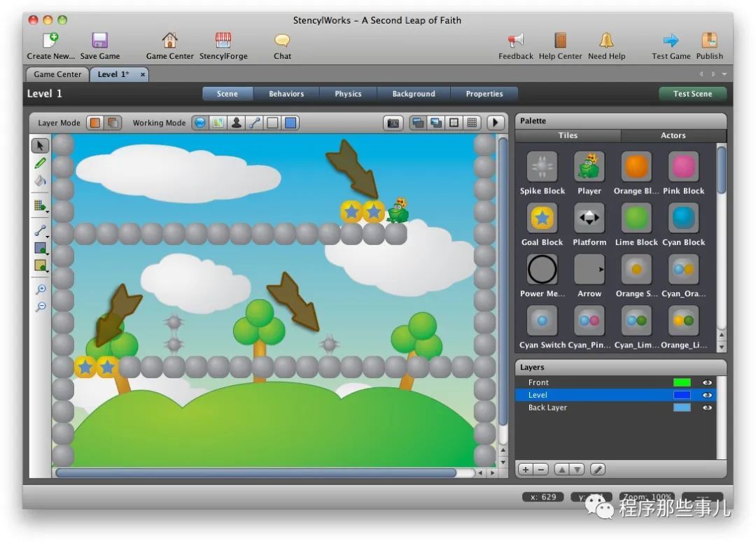Select the empty square Working Mode button
The width and height of the screenshot is (756, 542).
pyautogui.click(x=272, y=123)
